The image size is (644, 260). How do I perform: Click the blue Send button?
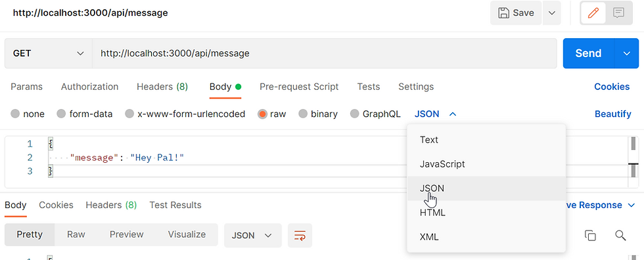(x=589, y=53)
